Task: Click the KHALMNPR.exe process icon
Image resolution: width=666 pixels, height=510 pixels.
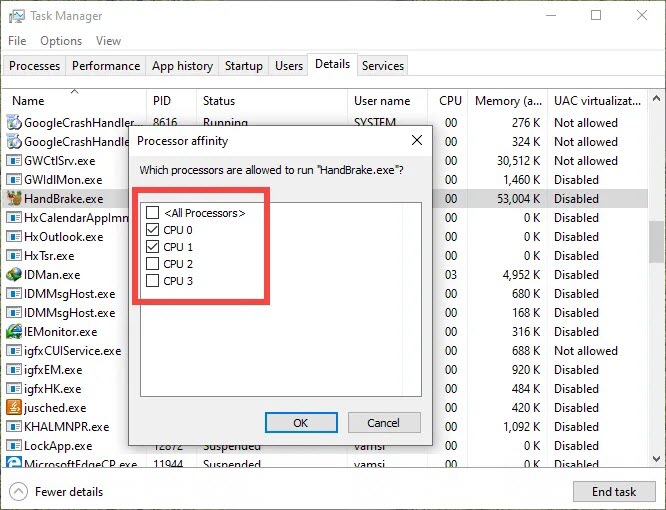Action: 14,426
